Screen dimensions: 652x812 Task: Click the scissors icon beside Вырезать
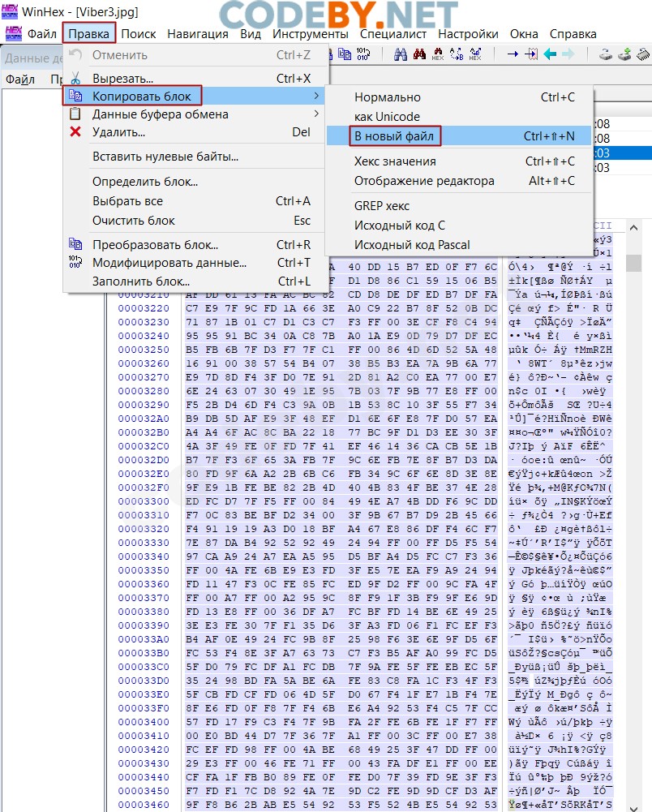[75, 78]
